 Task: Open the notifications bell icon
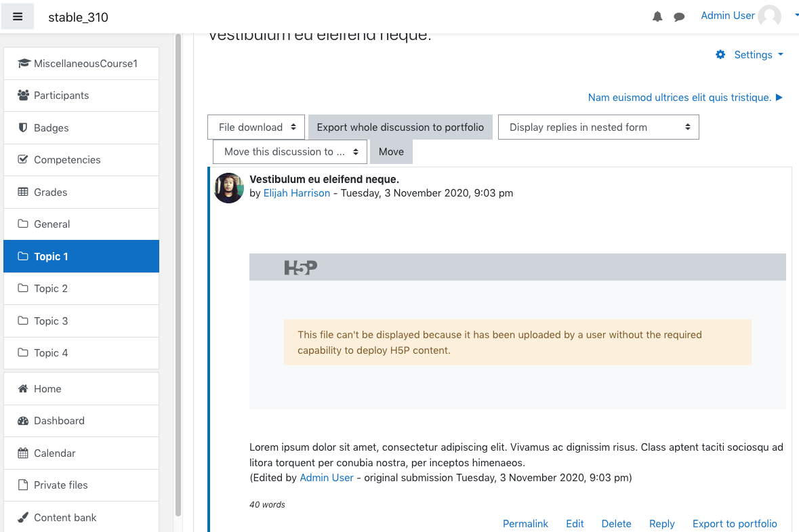click(x=657, y=17)
